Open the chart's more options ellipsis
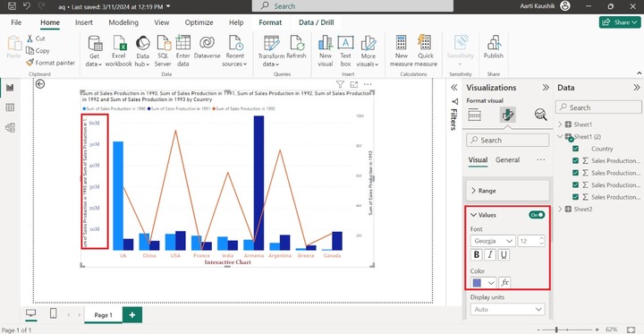 pyautogui.click(x=368, y=84)
